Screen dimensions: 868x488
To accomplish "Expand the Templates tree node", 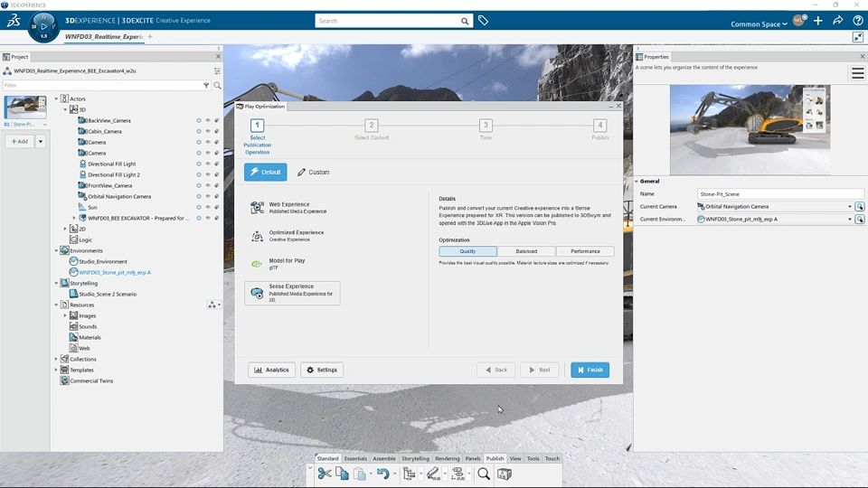I will (x=56, y=370).
